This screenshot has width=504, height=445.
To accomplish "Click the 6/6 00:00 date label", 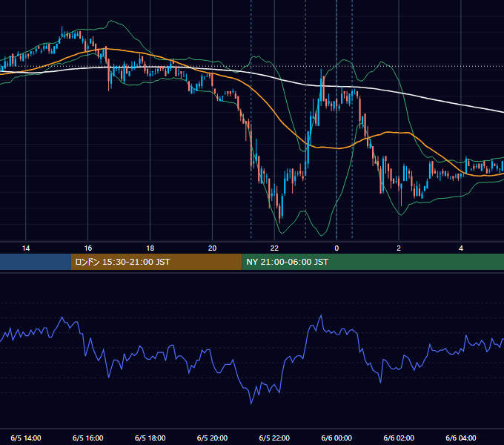I will (x=336, y=438).
